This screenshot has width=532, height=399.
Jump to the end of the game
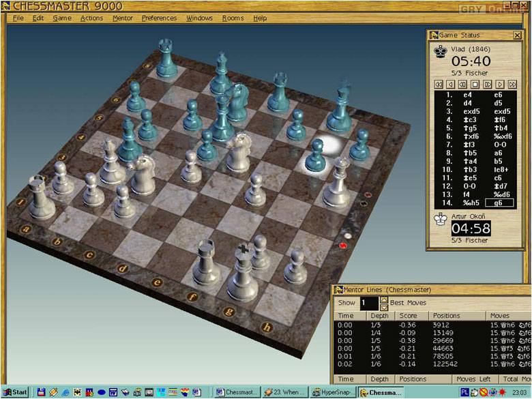coord(512,84)
